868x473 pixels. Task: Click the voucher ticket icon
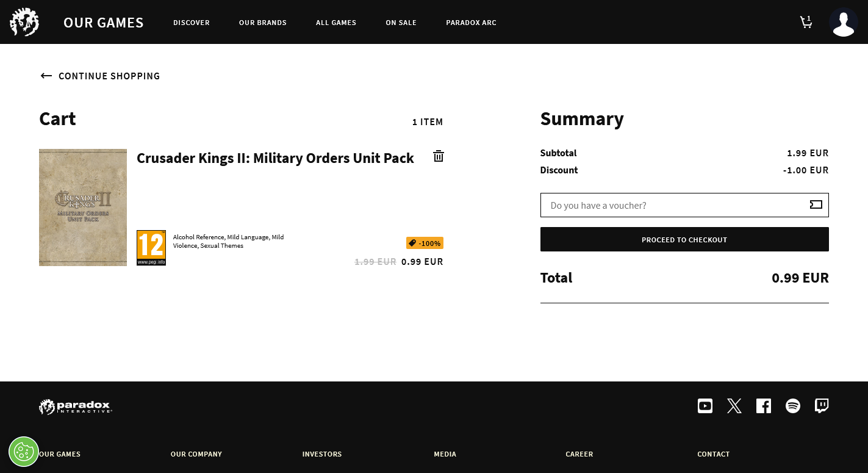(x=816, y=205)
